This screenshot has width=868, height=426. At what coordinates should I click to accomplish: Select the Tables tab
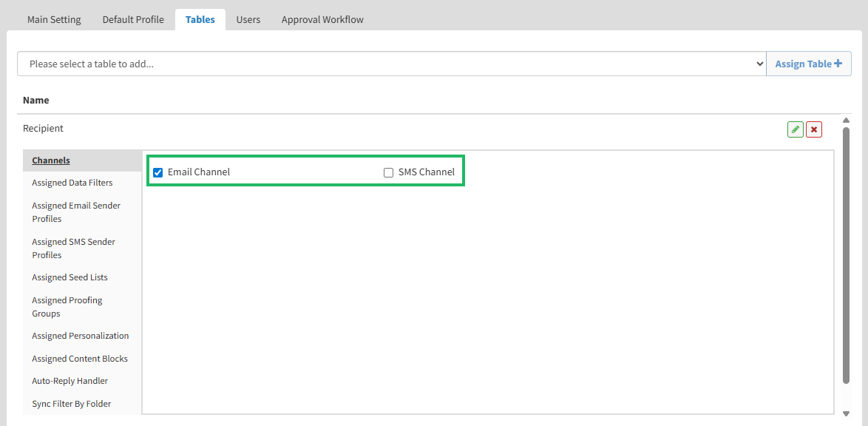click(x=200, y=19)
